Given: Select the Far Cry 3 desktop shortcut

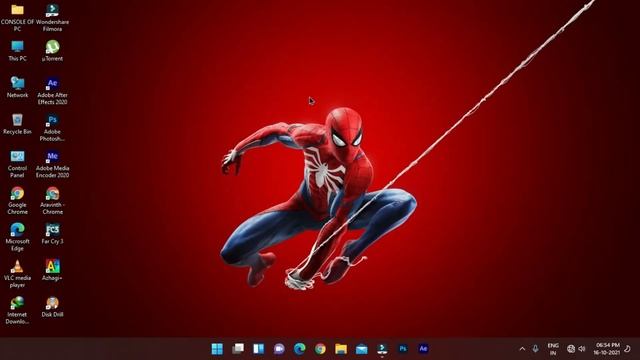Looking at the screenshot, I should (52, 233).
